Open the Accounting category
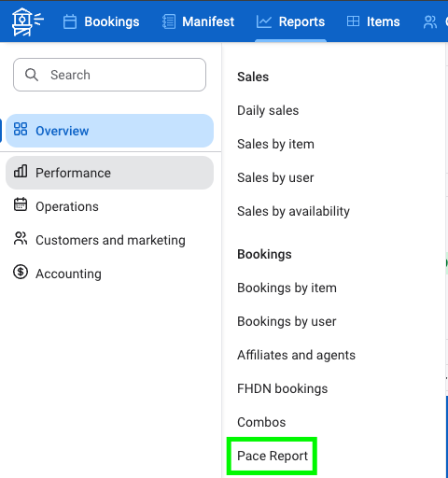Screen dimensions: 448x478 coord(109,274)
